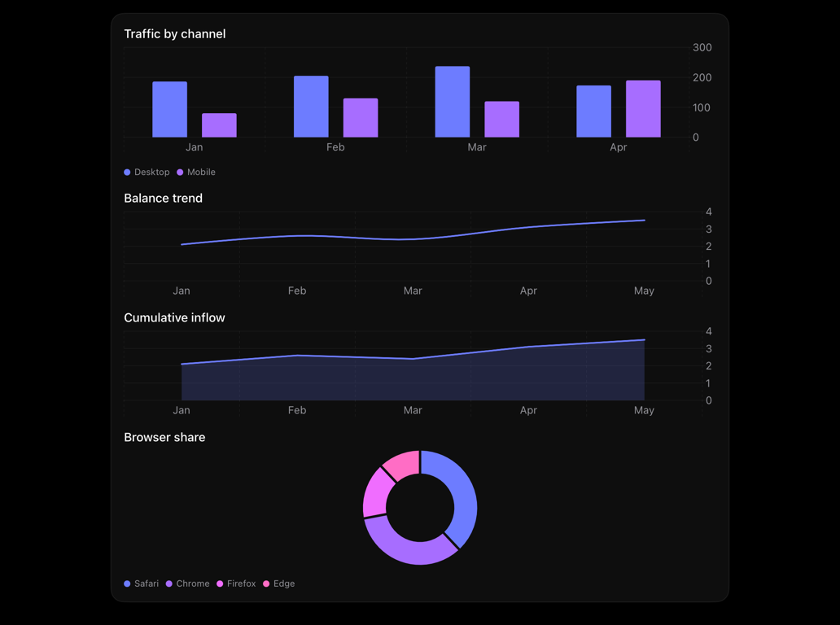
Task: Click the 300 axis label in Traffic chart
Action: point(702,47)
